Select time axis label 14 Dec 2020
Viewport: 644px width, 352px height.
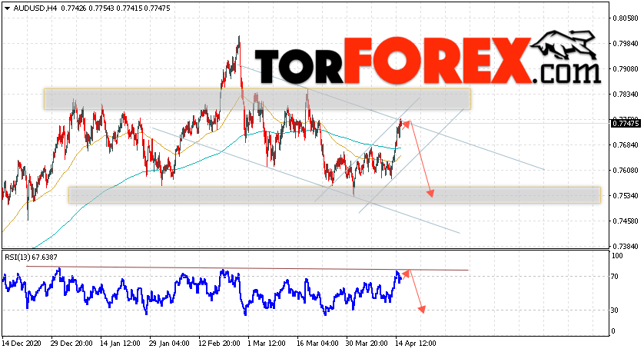pyautogui.click(x=21, y=344)
